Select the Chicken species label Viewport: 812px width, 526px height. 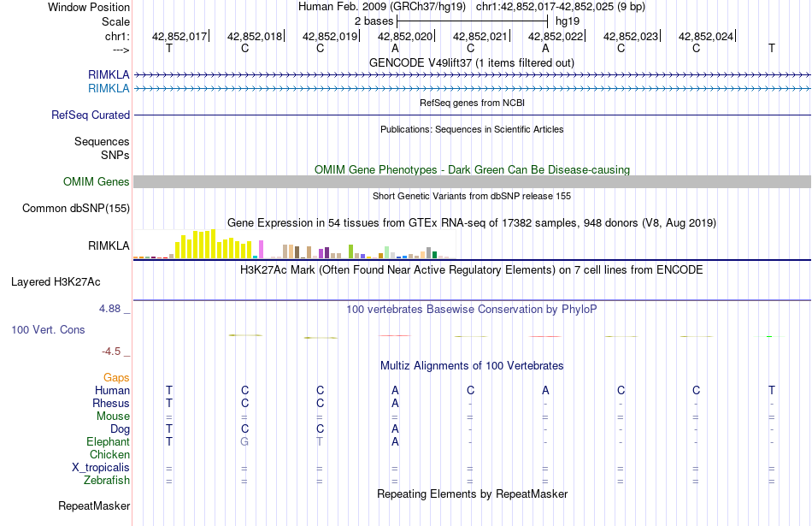click(109, 454)
